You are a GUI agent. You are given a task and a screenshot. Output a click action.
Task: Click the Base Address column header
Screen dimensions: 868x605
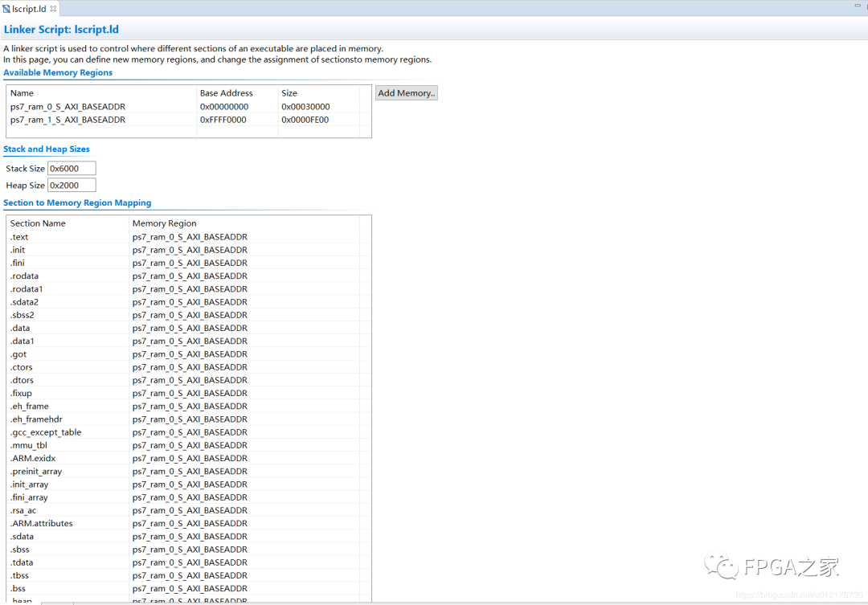tap(226, 93)
